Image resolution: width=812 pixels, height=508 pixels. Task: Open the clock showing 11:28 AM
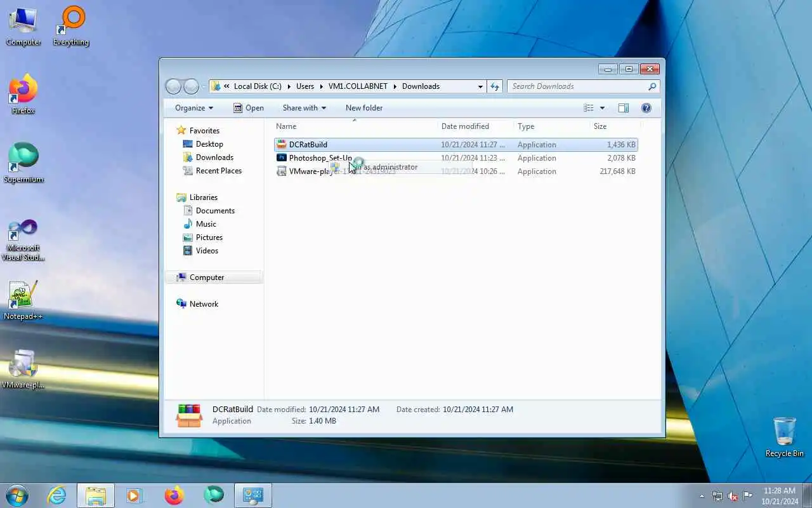780,496
